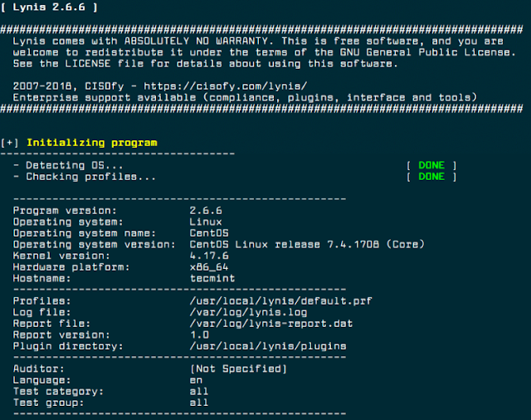
Task: Select path '/usr/local/lynis/plugins'
Action: [x=268, y=346]
